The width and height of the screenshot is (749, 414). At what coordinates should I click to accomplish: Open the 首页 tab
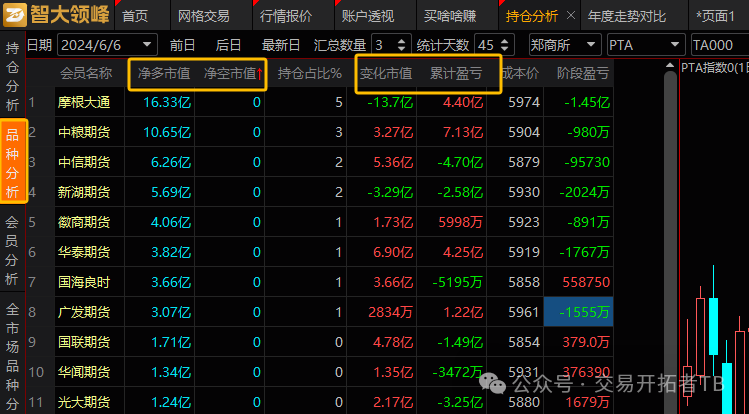[x=135, y=16]
